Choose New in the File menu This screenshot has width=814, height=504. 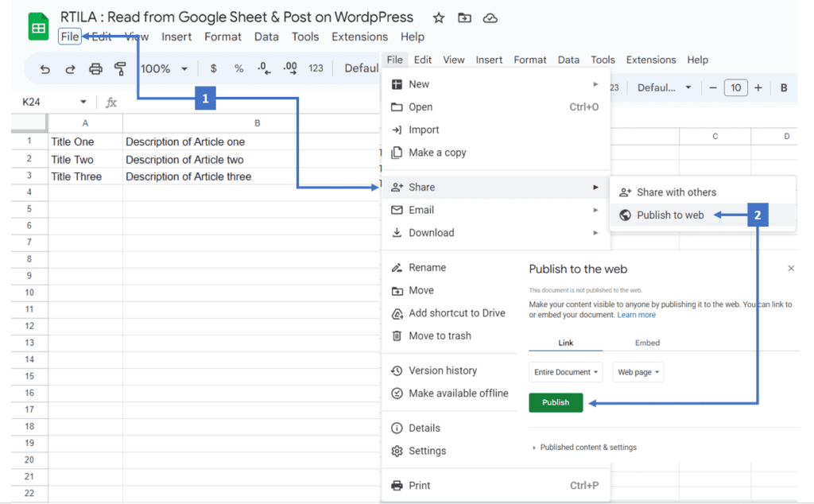(x=496, y=84)
